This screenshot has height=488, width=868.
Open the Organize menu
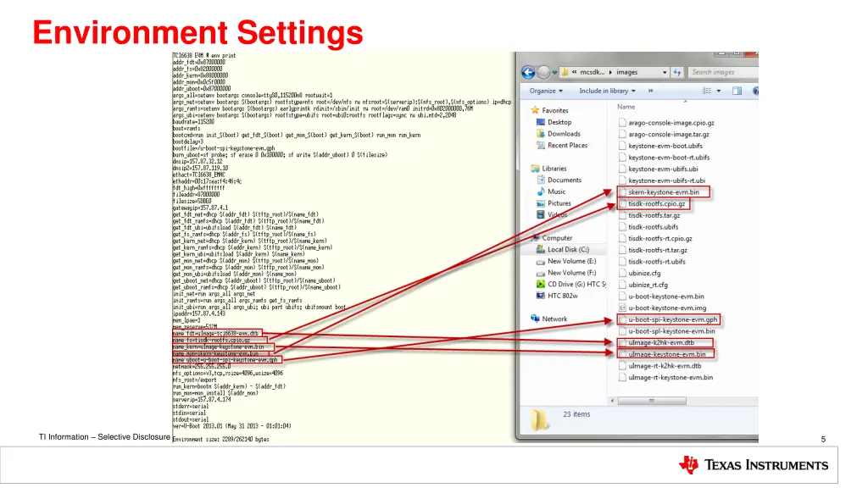(x=546, y=91)
